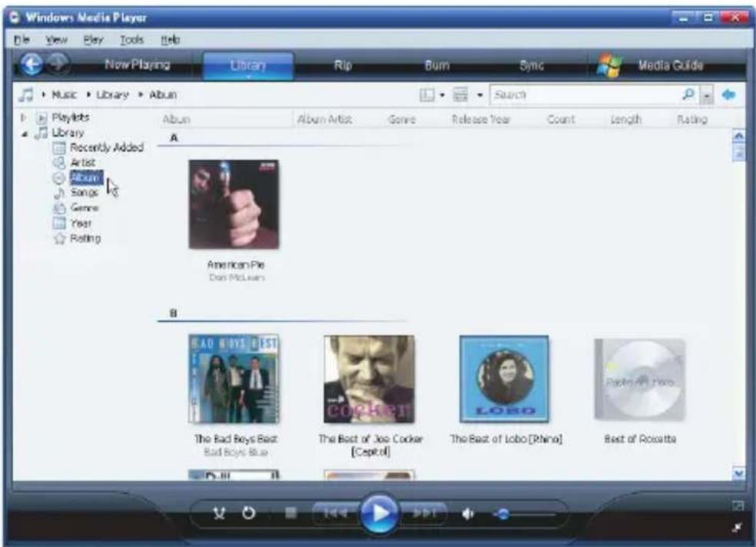This screenshot has width=756, height=547.
Task: Open the Sync tab
Action: click(x=532, y=65)
